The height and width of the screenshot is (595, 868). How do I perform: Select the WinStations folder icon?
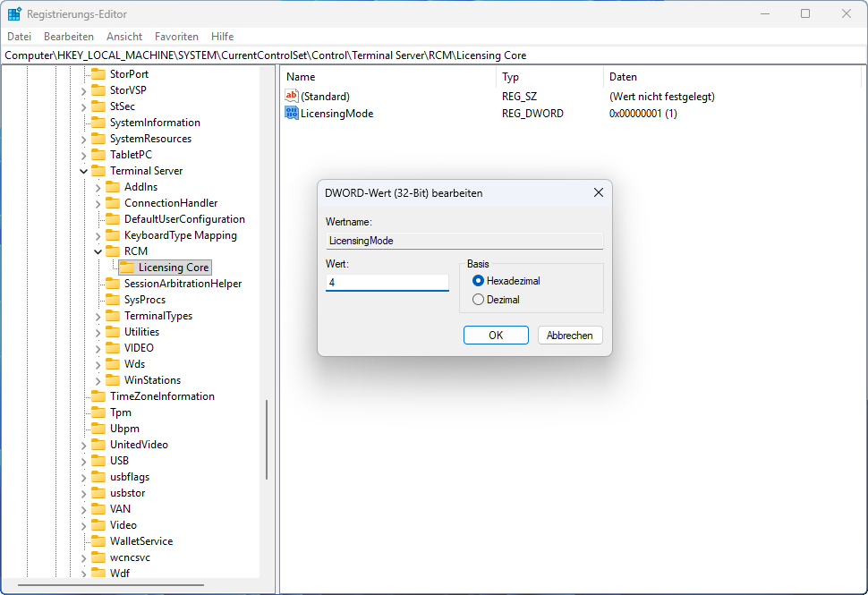click(113, 379)
